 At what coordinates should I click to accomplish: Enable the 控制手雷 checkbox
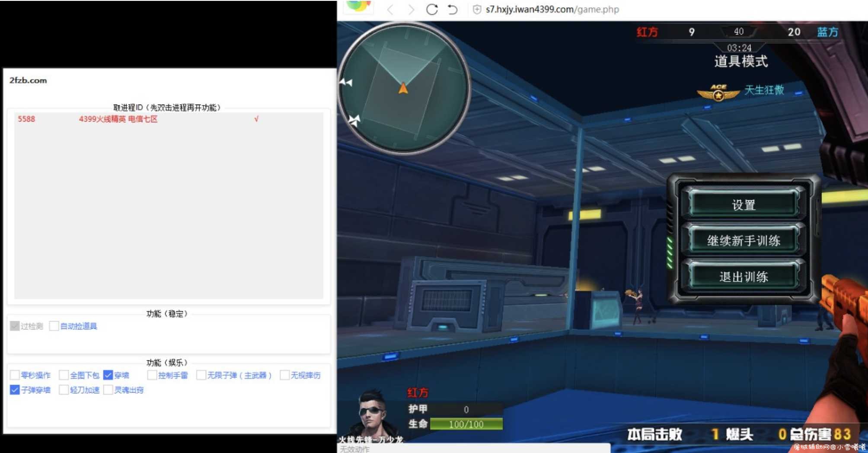[152, 375]
